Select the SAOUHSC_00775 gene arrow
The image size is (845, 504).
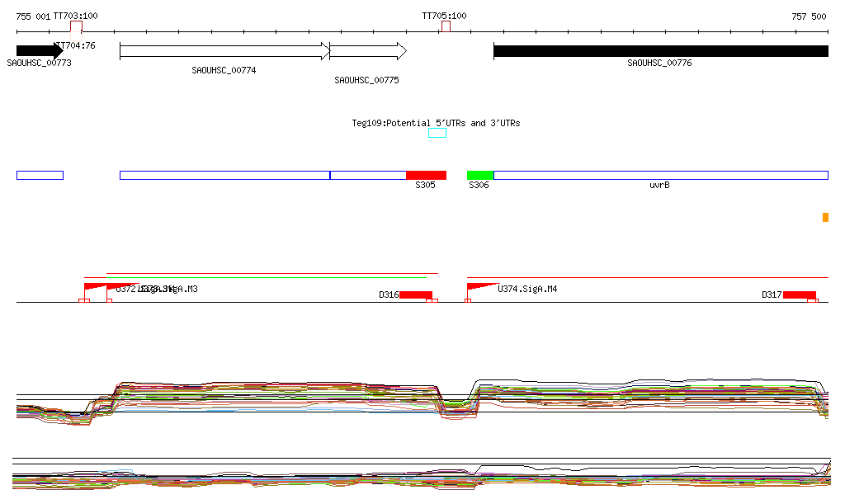[x=367, y=51]
